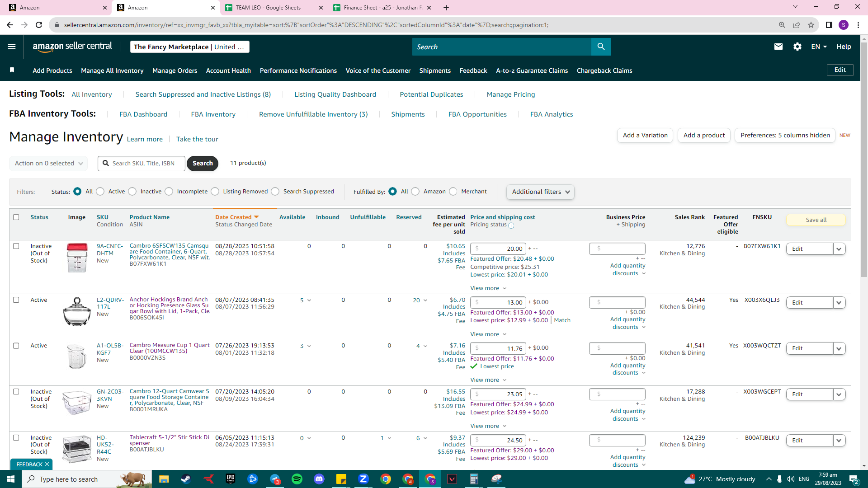Open the Seller Central hamburger menu

tap(12, 47)
